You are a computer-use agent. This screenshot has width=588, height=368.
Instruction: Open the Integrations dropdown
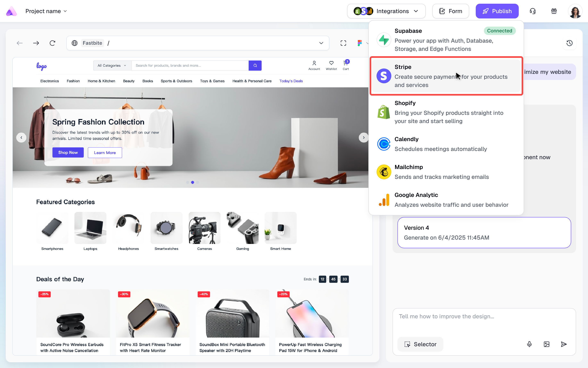pyautogui.click(x=386, y=11)
